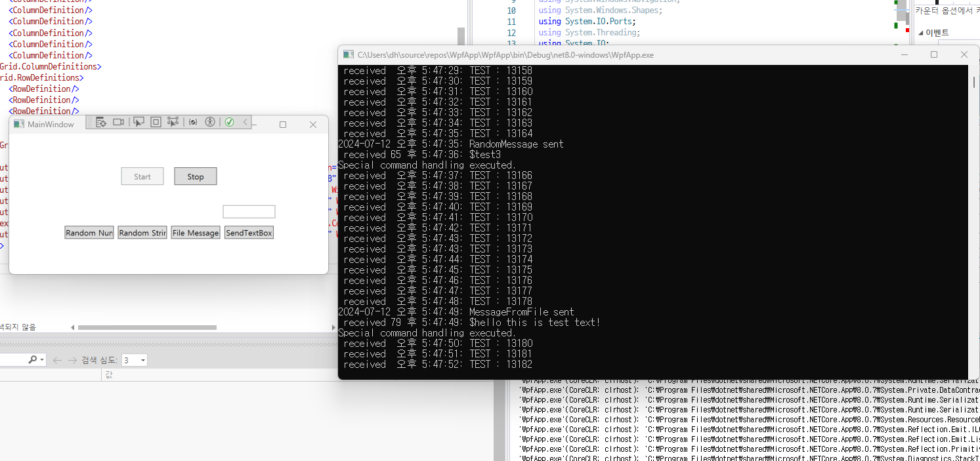Click code line 'using System.Threading;'
The width and height of the screenshot is (980, 461).
[x=589, y=33]
